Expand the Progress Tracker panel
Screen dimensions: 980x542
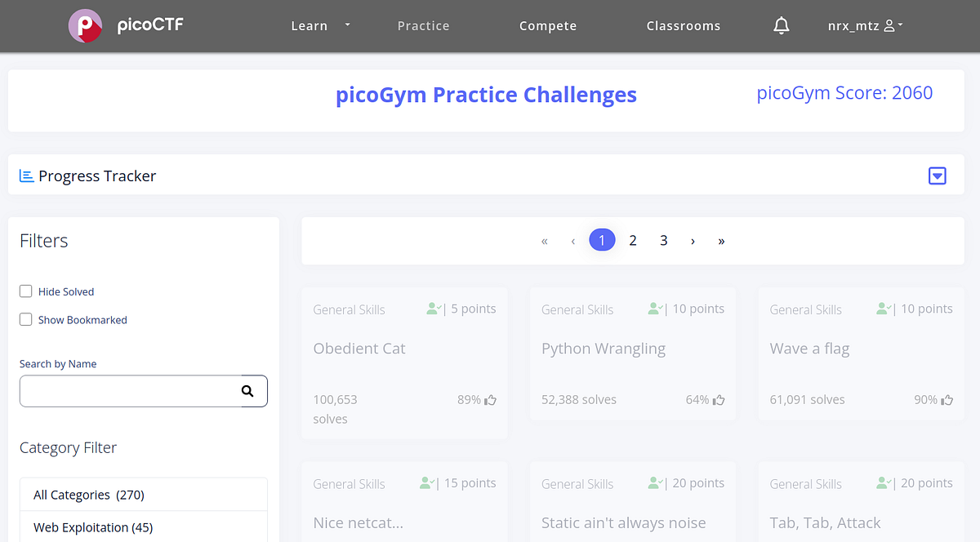[x=937, y=175]
